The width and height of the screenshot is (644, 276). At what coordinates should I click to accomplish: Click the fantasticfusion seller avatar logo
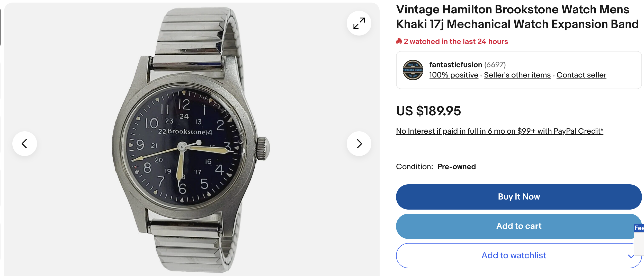coord(413,70)
